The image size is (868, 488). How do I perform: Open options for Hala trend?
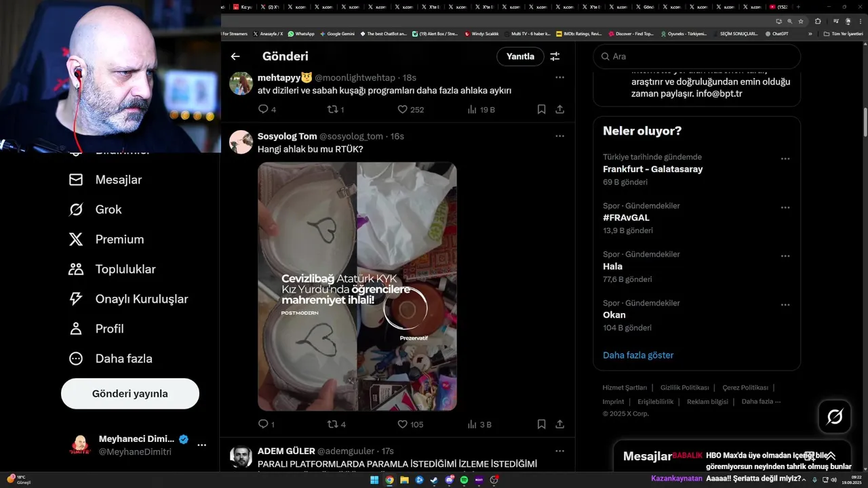[x=785, y=256]
